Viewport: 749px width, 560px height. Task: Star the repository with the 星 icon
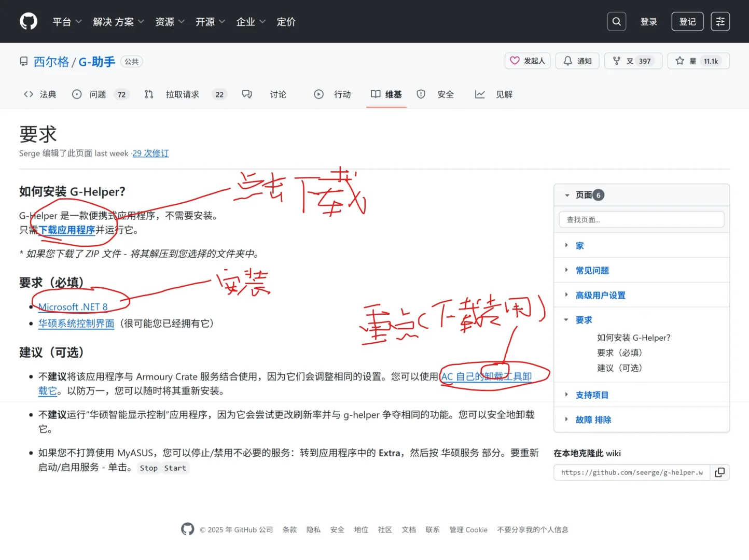click(679, 61)
